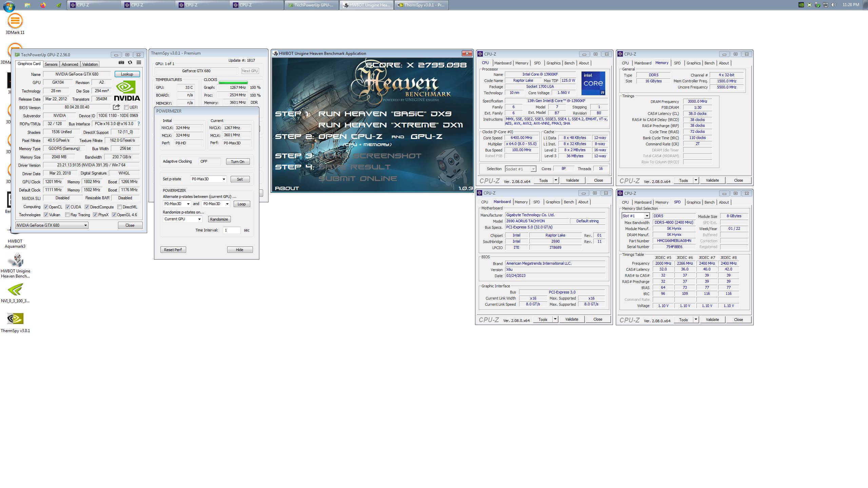The height and width of the screenshot is (488, 868).
Task: Open the network tray icon
Action: click(x=826, y=5)
